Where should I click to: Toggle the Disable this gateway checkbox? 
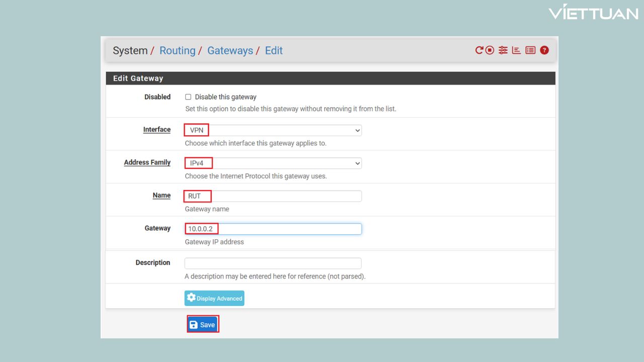click(188, 97)
